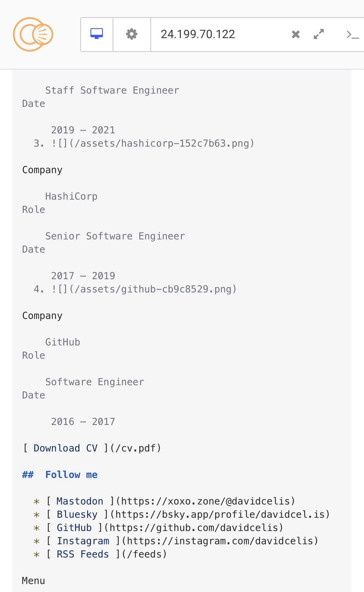Click the Menu text at bottom

tap(33, 581)
